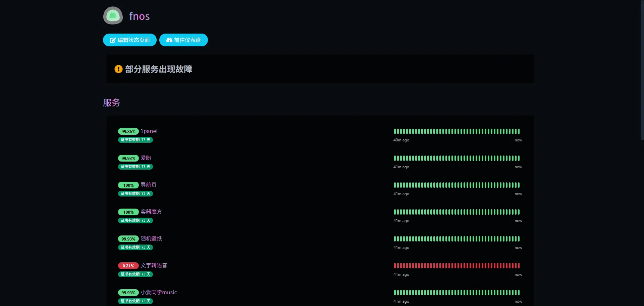This screenshot has height=306, width=644.
Task: Click the fnos status page logo
Action: click(113, 16)
